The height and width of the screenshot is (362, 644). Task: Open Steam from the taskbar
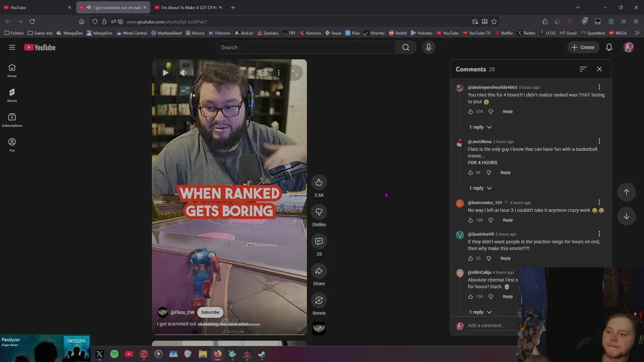tap(262, 354)
